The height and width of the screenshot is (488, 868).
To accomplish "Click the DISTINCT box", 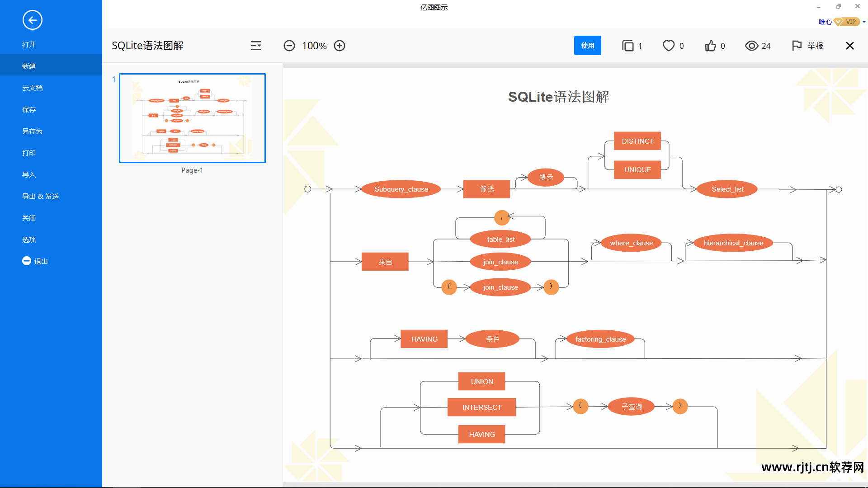I will click(x=637, y=141).
